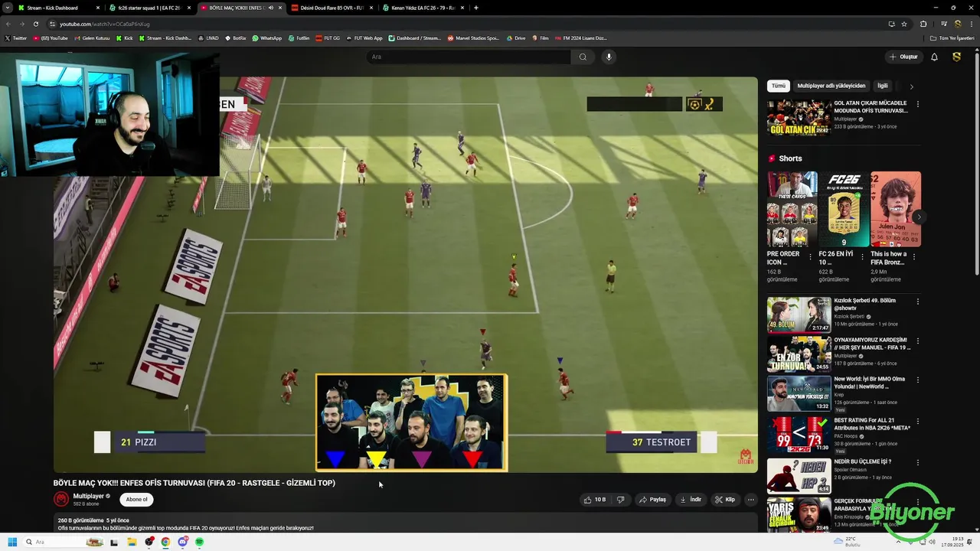Click the YouTube search magnifier button

click(583, 57)
